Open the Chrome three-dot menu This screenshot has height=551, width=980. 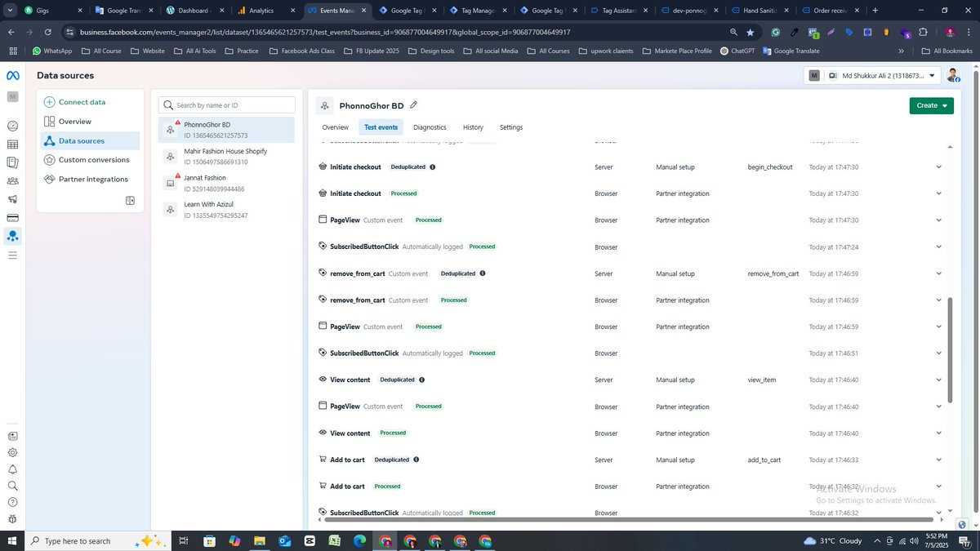tap(969, 32)
